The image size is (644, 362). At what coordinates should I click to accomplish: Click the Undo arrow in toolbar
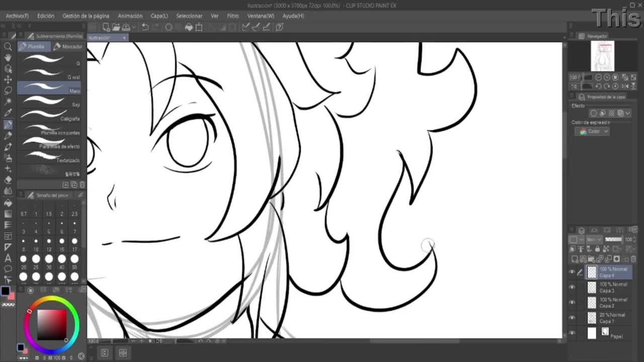[x=145, y=27]
